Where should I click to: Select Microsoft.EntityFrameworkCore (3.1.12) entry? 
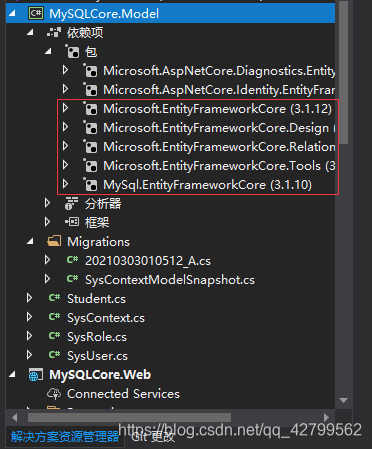click(x=218, y=109)
